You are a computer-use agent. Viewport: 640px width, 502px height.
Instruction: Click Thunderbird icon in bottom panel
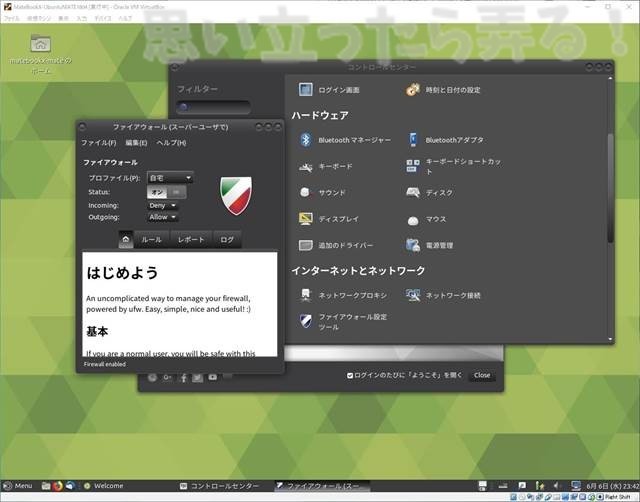click(70, 486)
